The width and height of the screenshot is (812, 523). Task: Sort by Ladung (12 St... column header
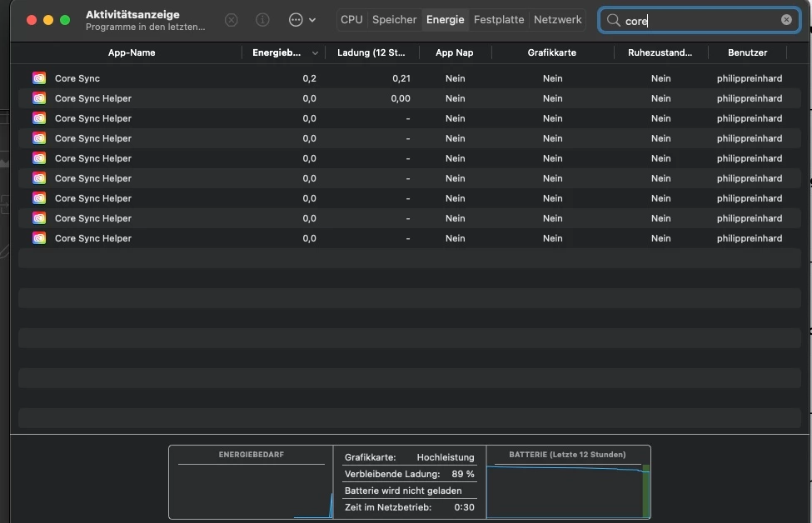pos(371,52)
